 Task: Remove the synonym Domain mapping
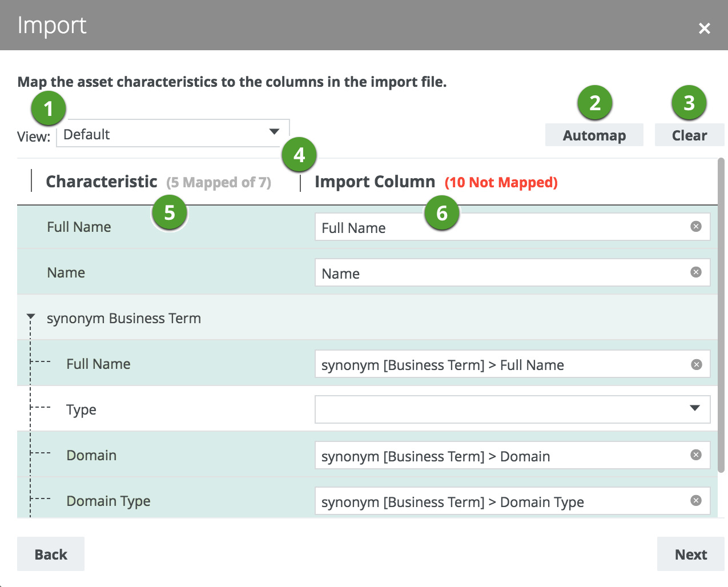695,455
